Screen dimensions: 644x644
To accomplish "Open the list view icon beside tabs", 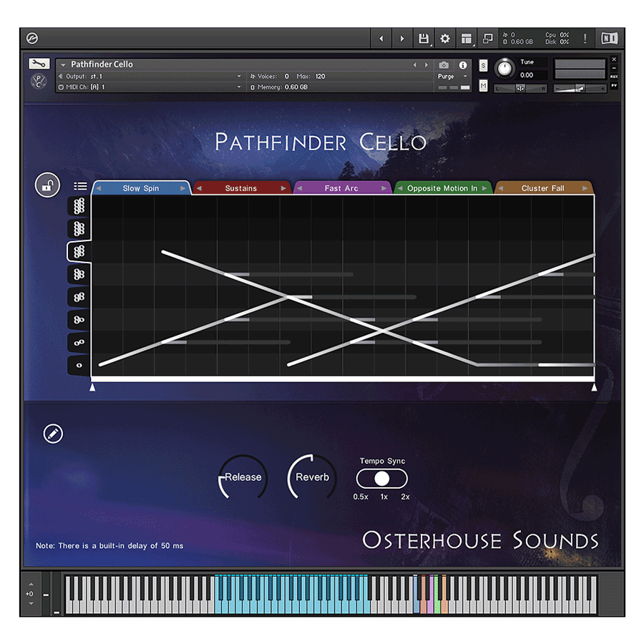I will (x=80, y=187).
